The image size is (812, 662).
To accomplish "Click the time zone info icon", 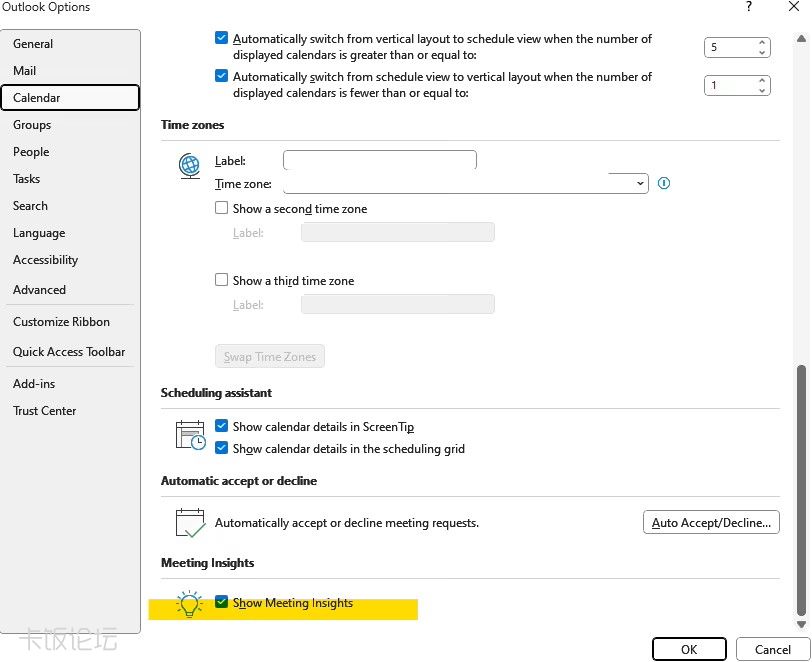I will click(663, 183).
